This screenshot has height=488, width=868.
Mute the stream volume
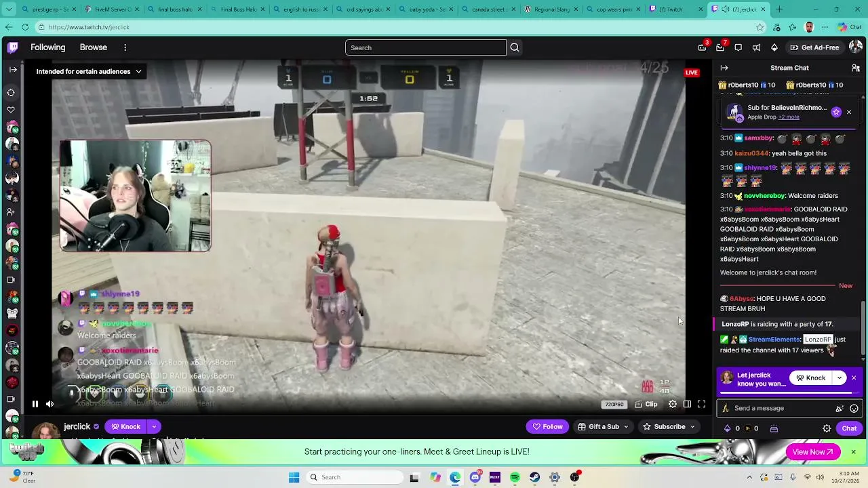(x=50, y=404)
